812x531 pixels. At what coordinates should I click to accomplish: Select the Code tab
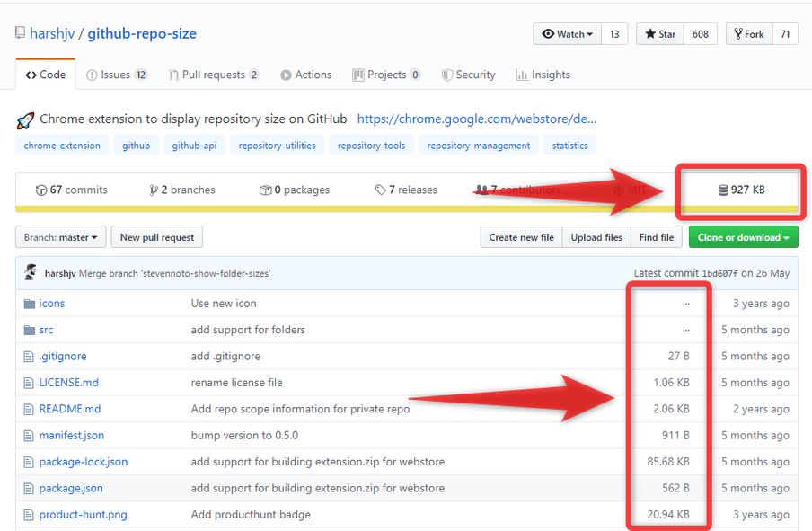coord(46,75)
